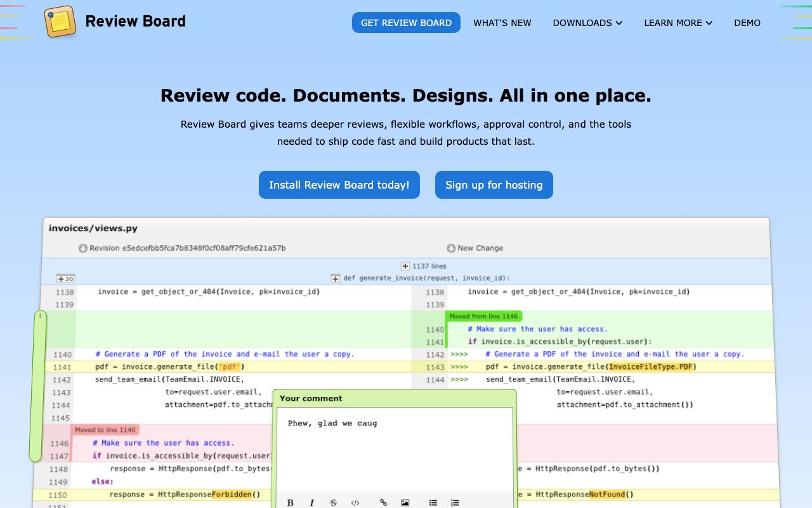The width and height of the screenshot is (812, 508).
Task: Insert code formatting in the comment editor
Action: (355, 502)
